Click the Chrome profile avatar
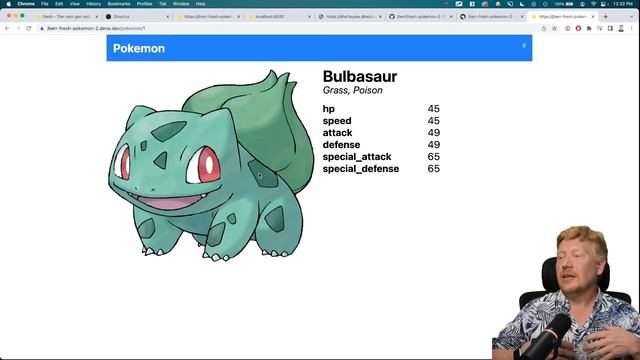 click(621, 29)
